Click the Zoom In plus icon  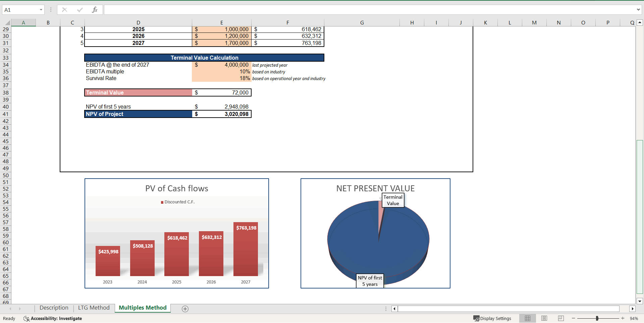[623, 318]
